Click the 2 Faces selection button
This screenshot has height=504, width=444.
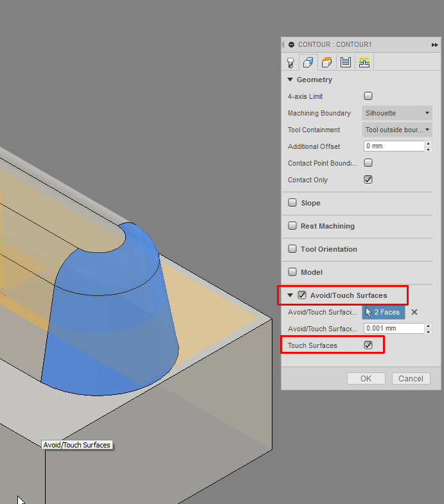(384, 312)
